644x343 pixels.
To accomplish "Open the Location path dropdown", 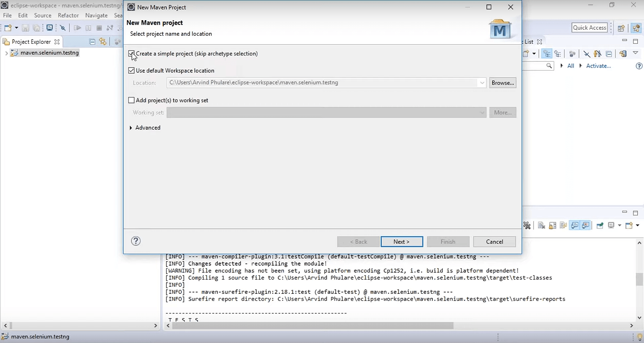I will pos(482,83).
